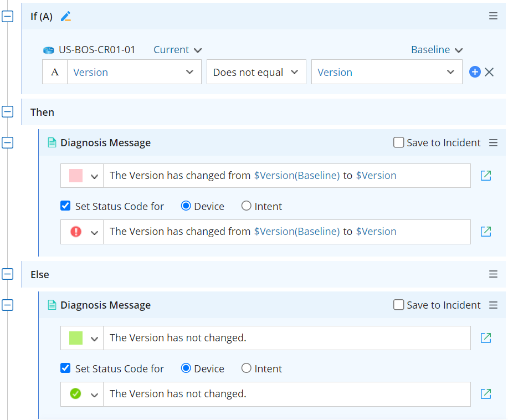Enable Save to Incident in Else block
This screenshot has height=420, width=508.
[x=399, y=305]
